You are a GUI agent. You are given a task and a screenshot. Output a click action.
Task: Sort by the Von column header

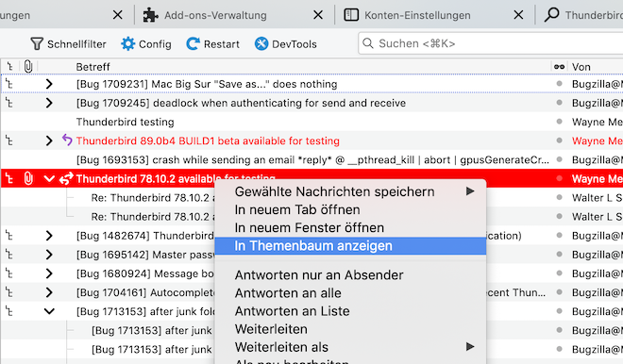pos(581,67)
